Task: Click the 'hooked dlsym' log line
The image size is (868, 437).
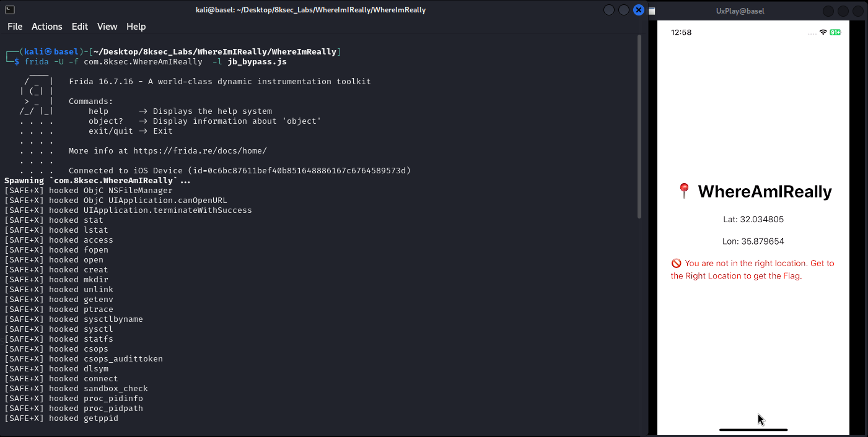Action: coord(56,369)
